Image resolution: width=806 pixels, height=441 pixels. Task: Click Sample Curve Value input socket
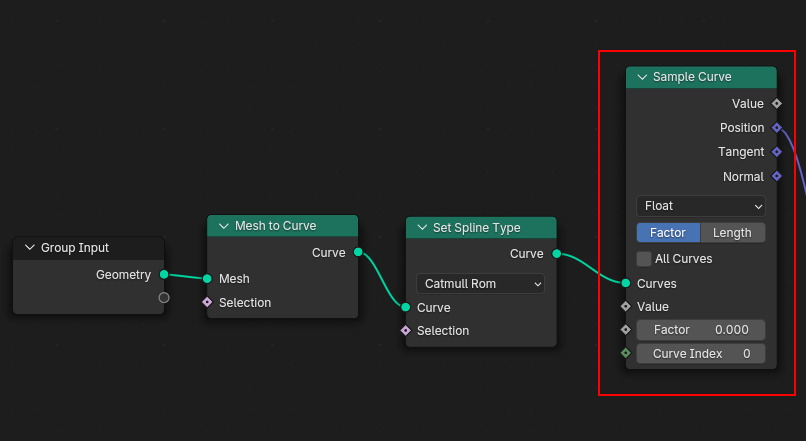point(626,306)
